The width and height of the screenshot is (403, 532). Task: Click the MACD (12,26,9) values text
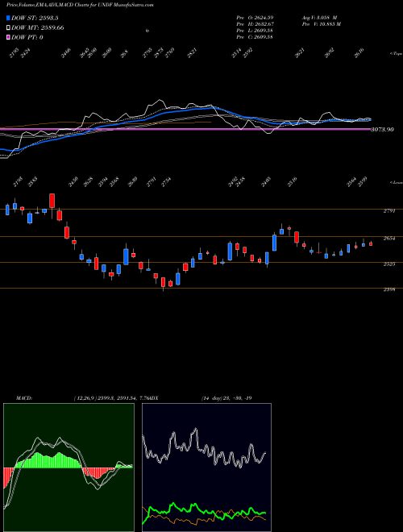point(111,398)
